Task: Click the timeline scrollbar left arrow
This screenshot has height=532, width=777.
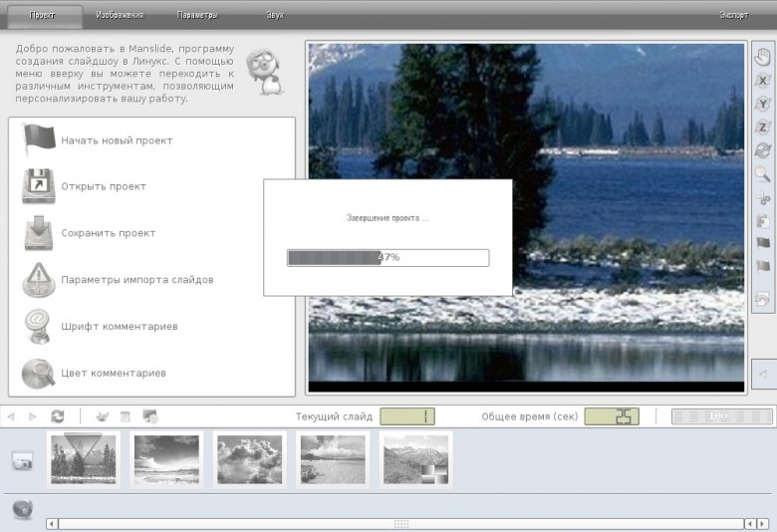Action: pyautogui.click(x=52, y=524)
